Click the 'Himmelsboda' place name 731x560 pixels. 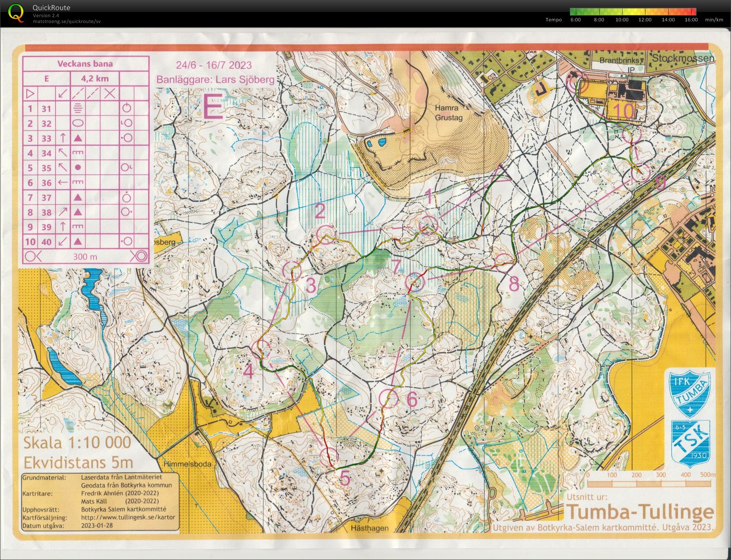pyautogui.click(x=187, y=464)
